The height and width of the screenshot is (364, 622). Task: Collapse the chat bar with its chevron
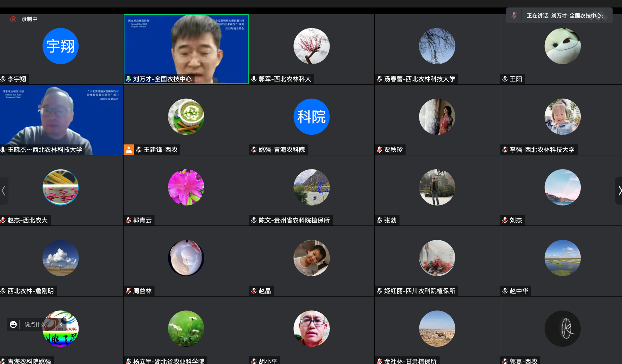(61, 324)
